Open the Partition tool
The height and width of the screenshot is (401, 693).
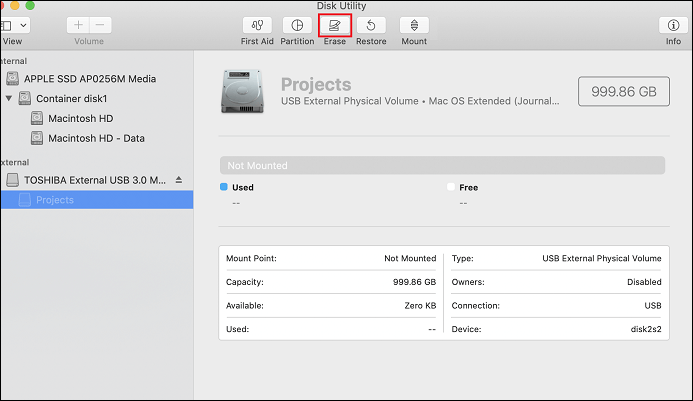[296, 25]
